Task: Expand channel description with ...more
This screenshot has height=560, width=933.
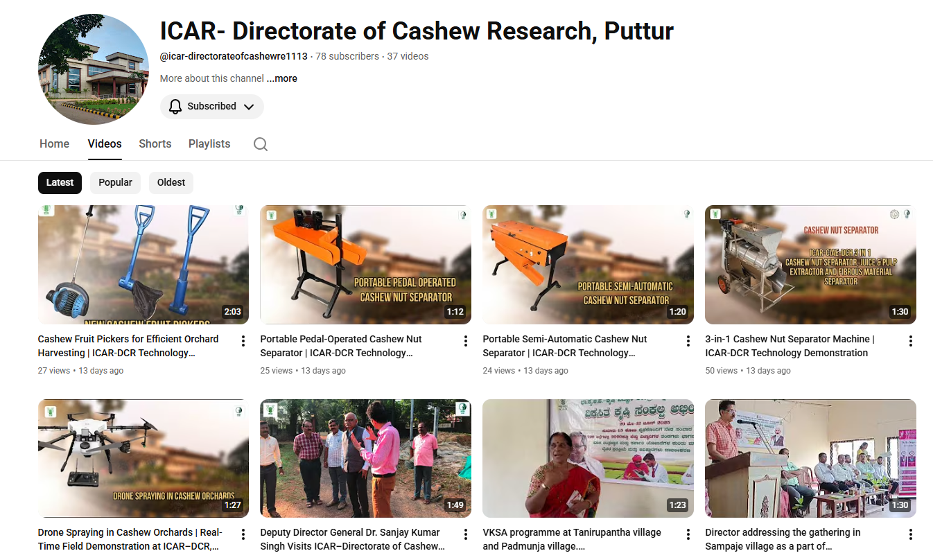Action: (x=282, y=78)
